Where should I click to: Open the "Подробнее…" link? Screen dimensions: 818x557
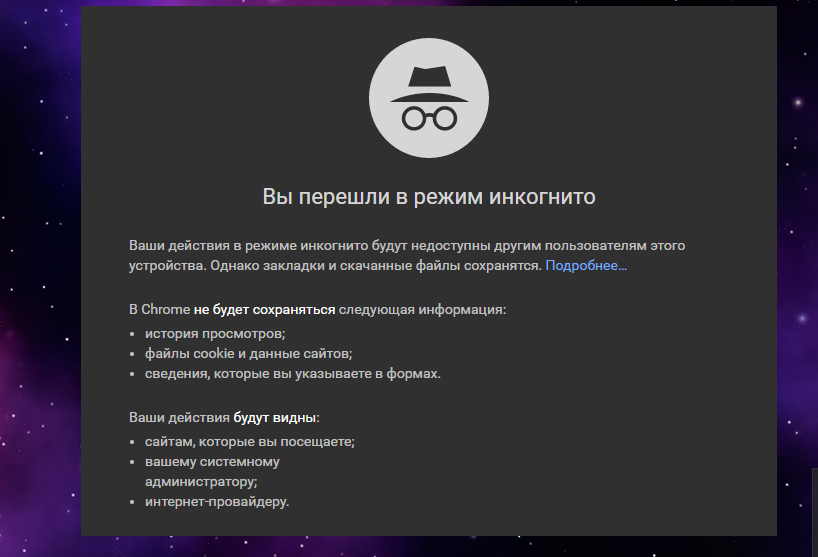[x=586, y=266]
